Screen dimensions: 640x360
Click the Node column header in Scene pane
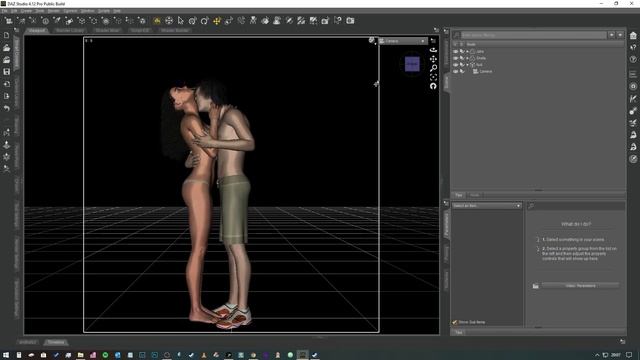click(x=471, y=44)
